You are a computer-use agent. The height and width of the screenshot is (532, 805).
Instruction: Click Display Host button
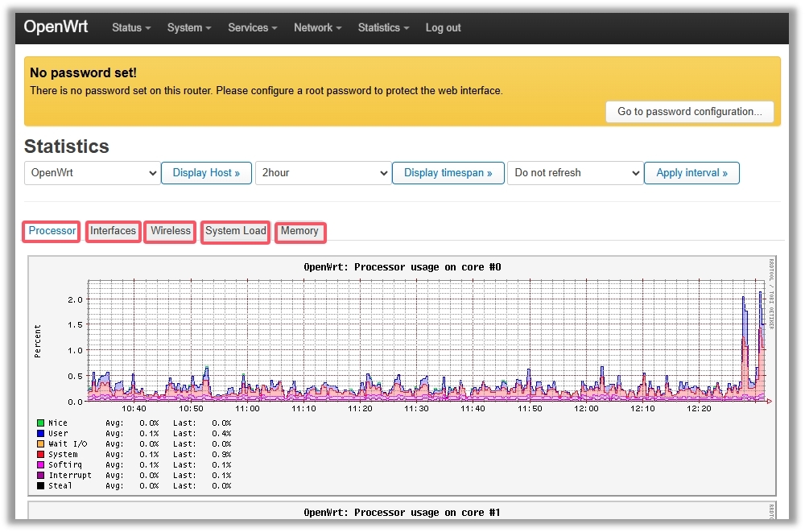(206, 173)
